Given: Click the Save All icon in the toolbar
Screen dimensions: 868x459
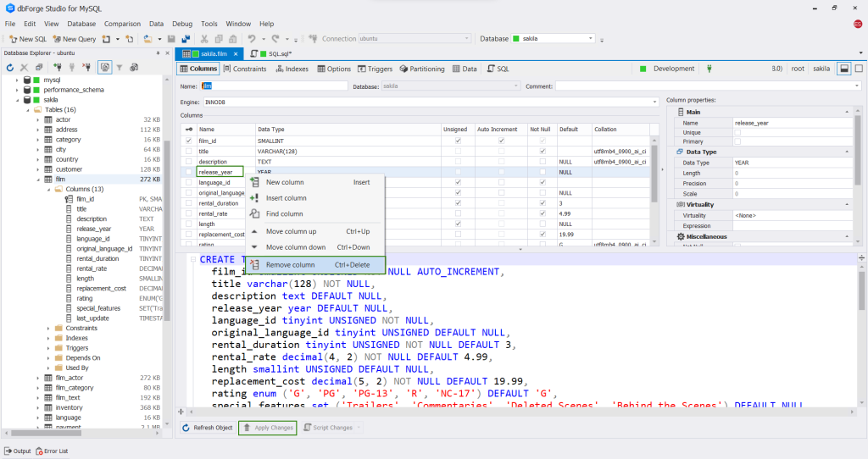Looking at the screenshot, I should click(x=186, y=39).
